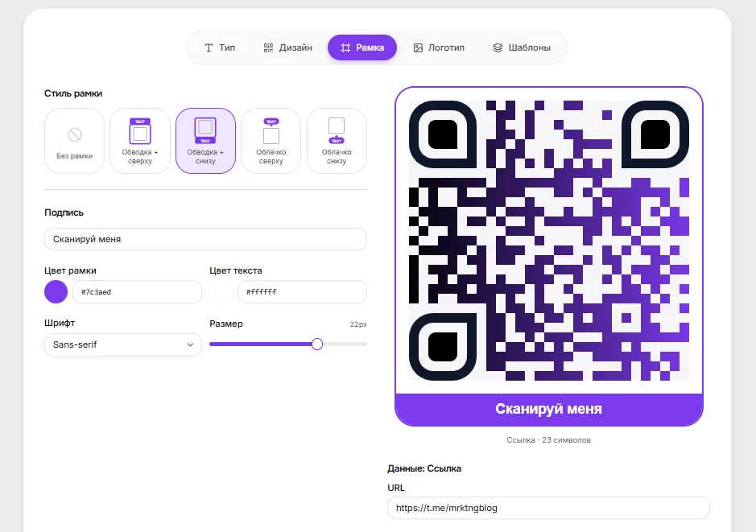Open the Логотип tab
Viewport: 756px width, 532px height.
point(439,47)
